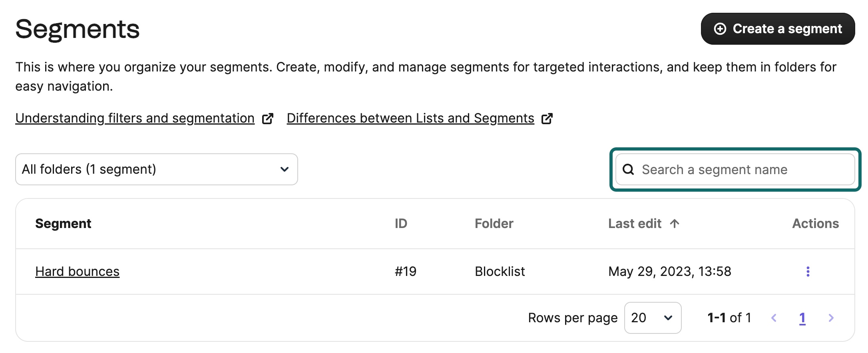Click the Folder column header
The height and width of the screenshot is (353, 868).
coord(494,224)
